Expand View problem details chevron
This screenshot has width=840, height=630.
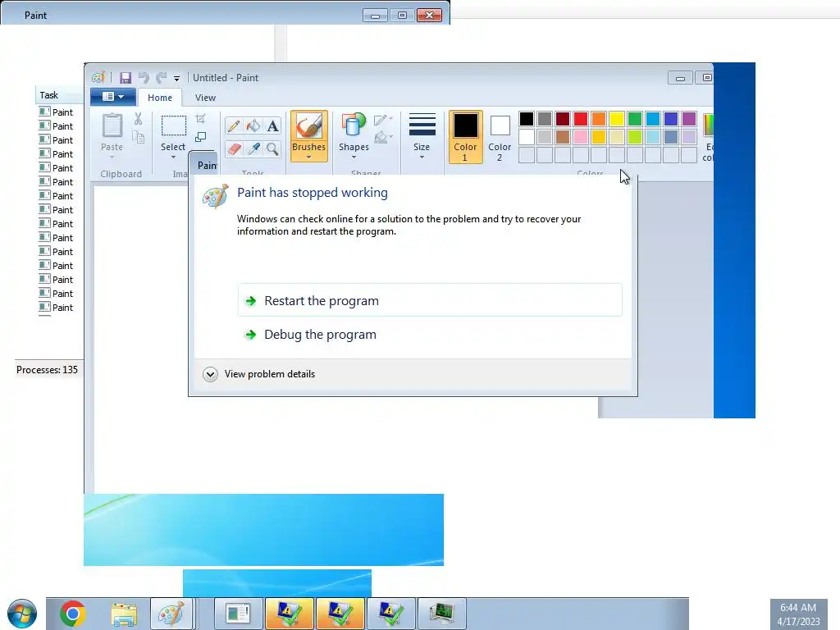tap(211, 374)
